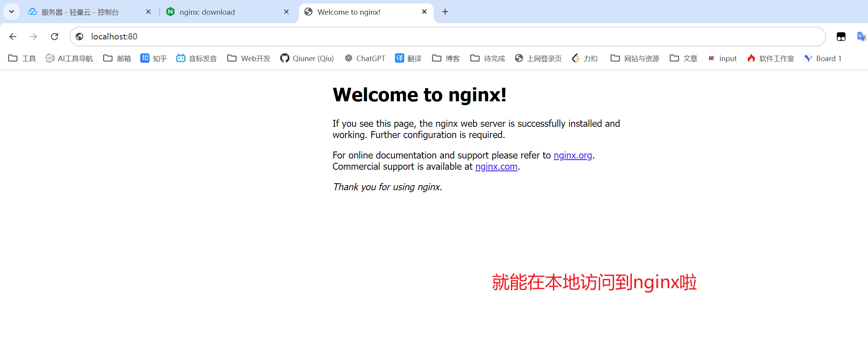Open the Board 1 bookmark
The width and height of the screenshot is (868, 358).
tap(823, 58)
